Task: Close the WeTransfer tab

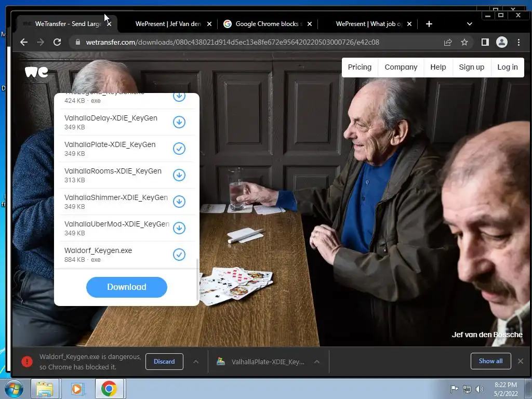Action: [109, 24]
